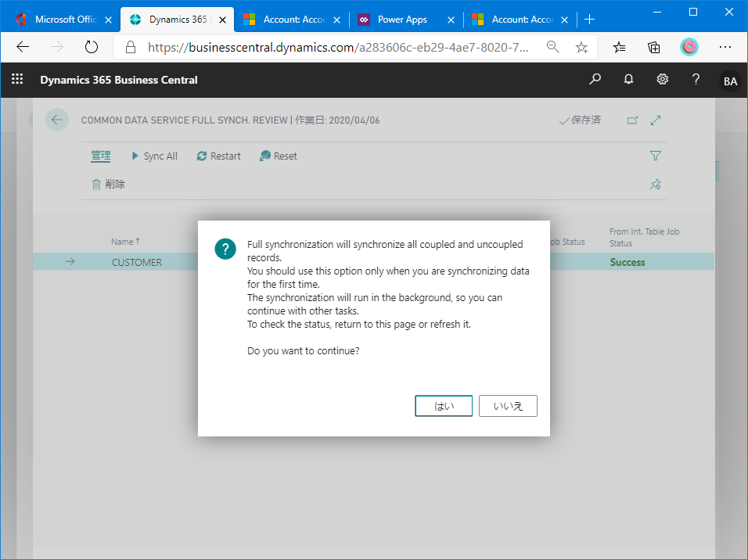Open the browser collections icon
Viewport: 748px width, 560px height.
654,47
